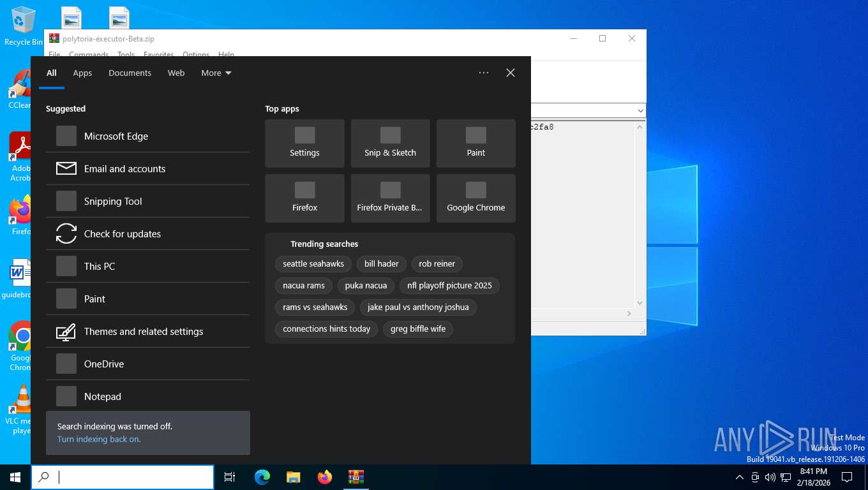Focus the taskbar search box
The image size is (868, 490).
(123, 477)
